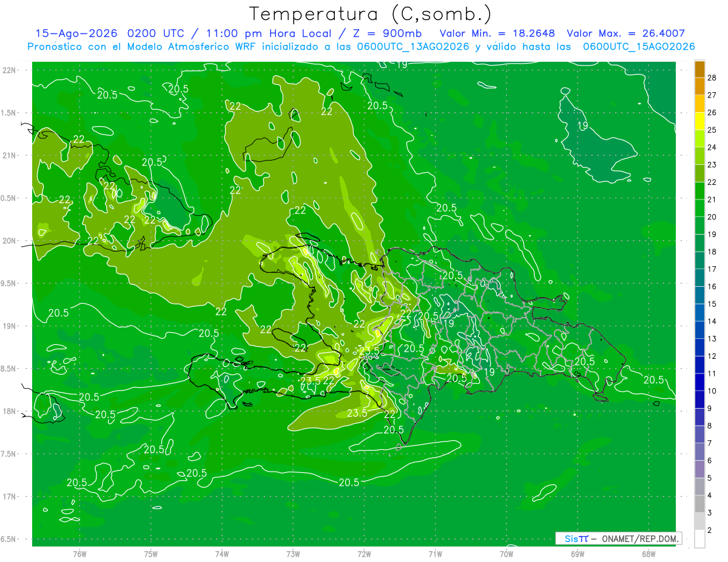Click the '20.5' contour label at 72W 17N
The height and width of the screenshot is (562, 728).
349,483
